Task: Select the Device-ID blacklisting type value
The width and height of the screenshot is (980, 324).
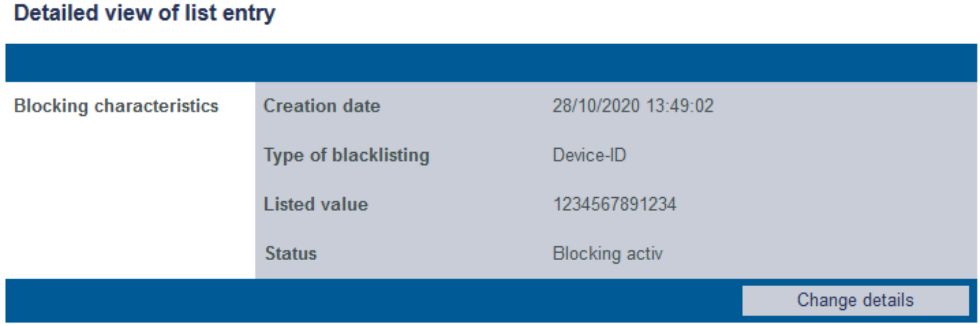Action: pos(589,155)
